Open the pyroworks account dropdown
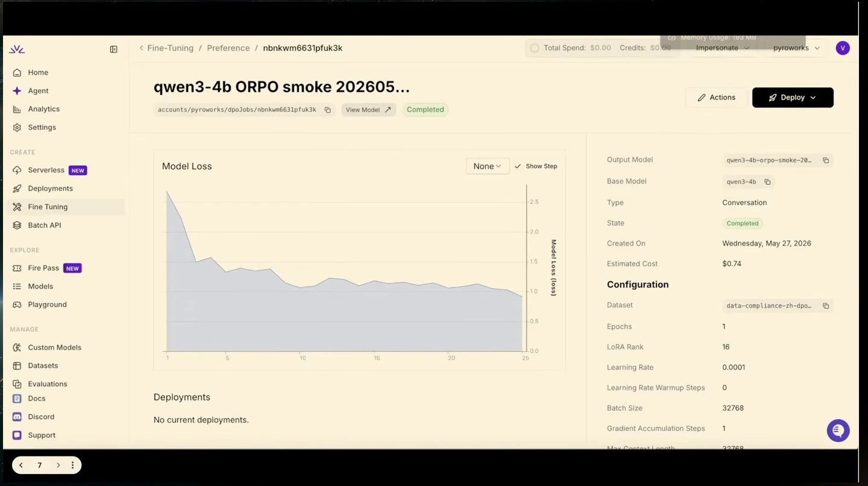This screenshot has width=868, height=486. [796, 48]
